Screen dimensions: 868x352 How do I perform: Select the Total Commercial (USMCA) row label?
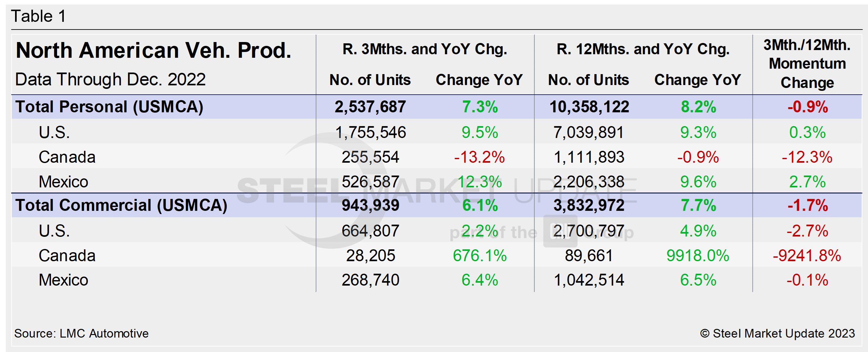pos(121,205)
